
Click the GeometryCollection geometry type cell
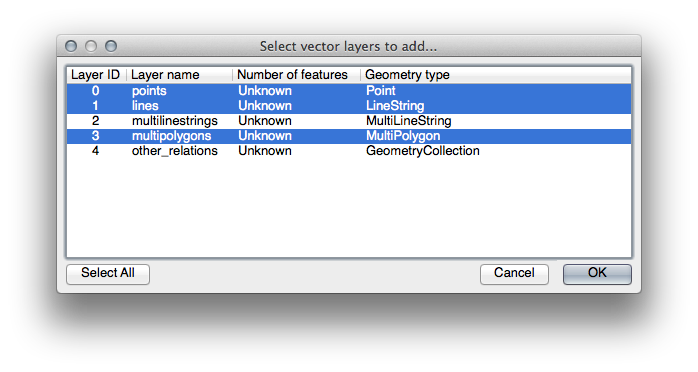coord(422,151)
